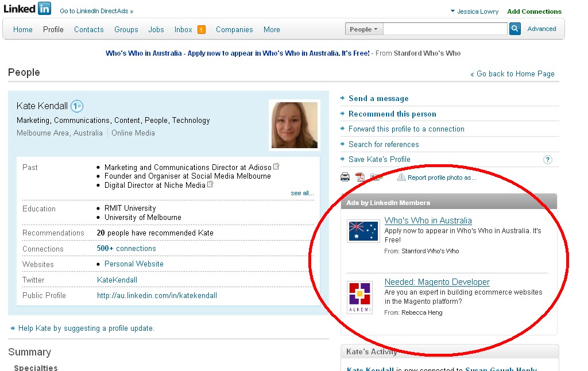Go to Home tab
This screenshot has width=588, height=371.
point(23,30)
